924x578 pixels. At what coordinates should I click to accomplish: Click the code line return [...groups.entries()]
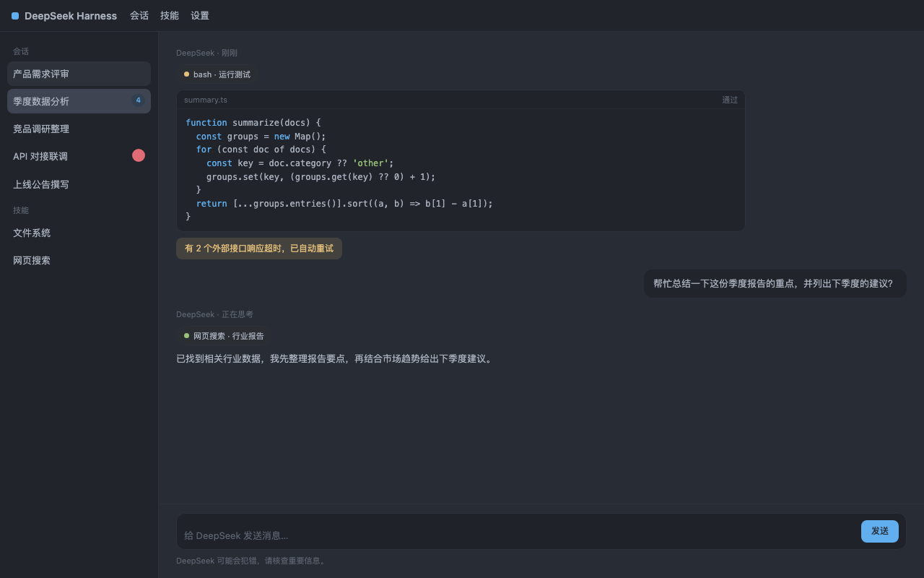[x=344, y=204]
